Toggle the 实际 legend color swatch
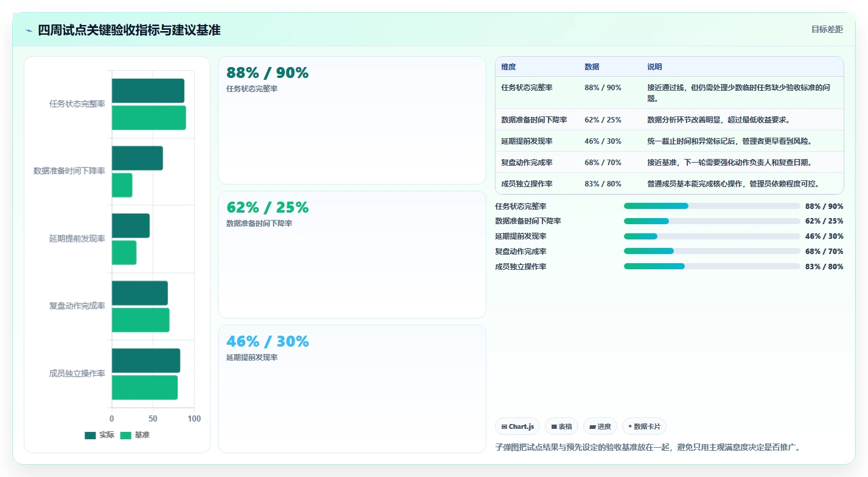Viewport: 868px width, 477px height. [90, 435]
